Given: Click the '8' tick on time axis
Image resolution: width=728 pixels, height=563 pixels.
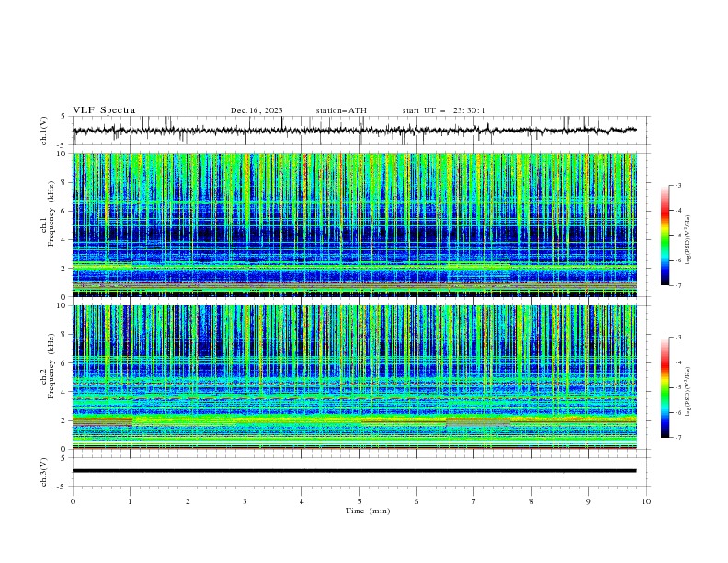Looking at the screenshot, I should 531,501.
